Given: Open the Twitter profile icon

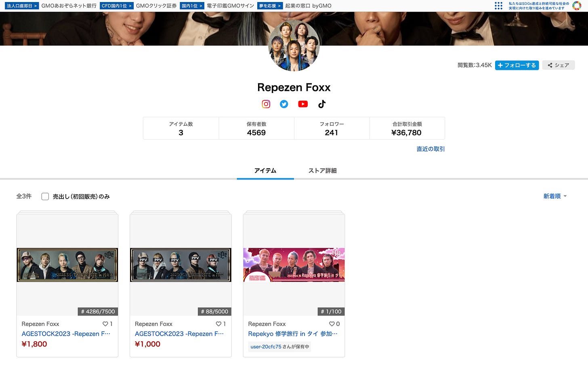Looking at the screenshot, I should point(284,104).
